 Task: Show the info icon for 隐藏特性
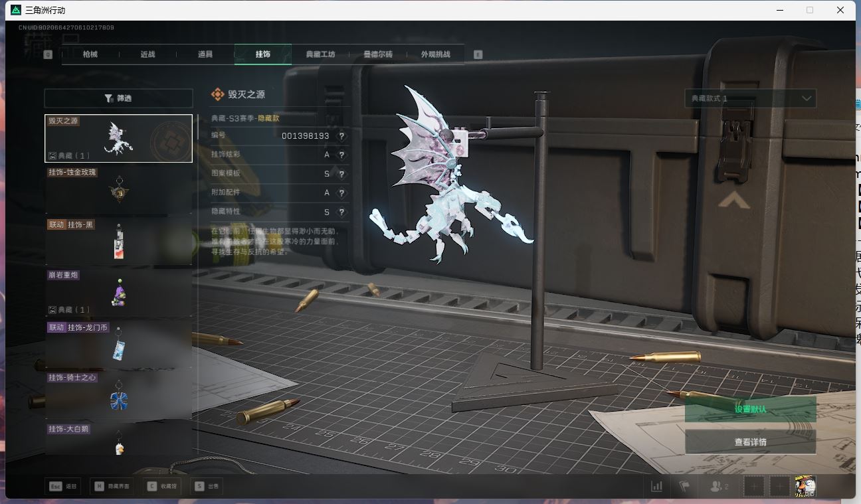click(341, 212)
